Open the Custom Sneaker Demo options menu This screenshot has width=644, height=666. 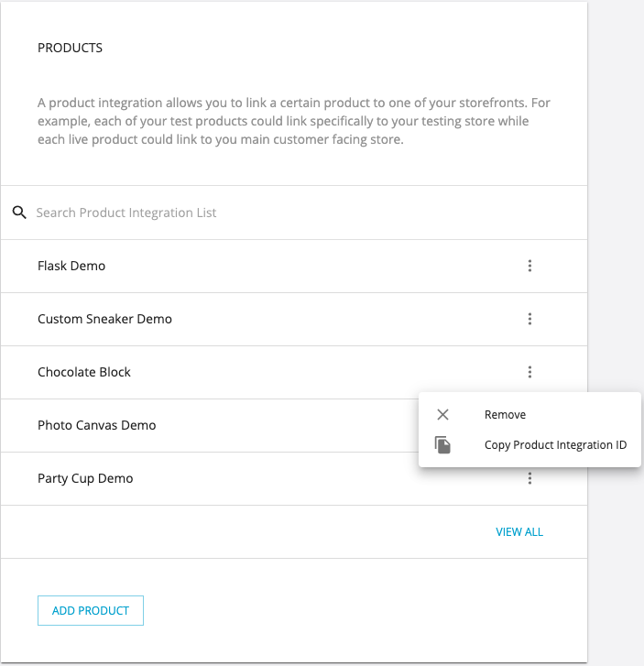(x=529, y=319)
